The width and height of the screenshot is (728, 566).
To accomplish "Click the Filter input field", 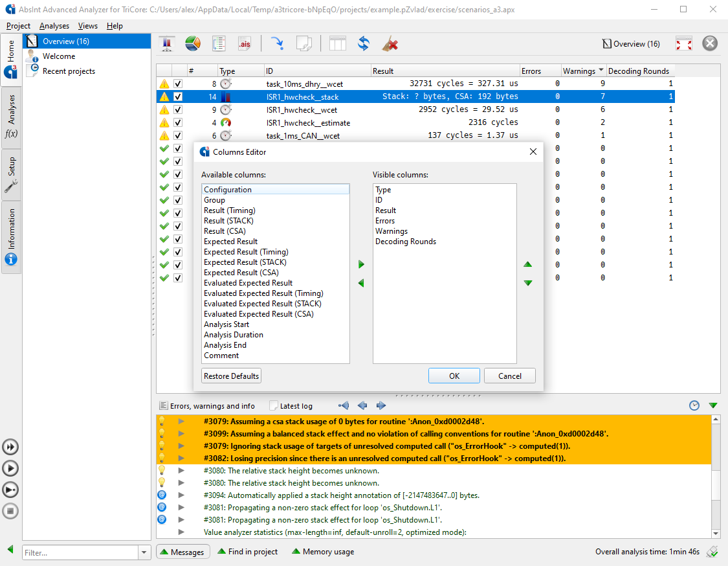I will [80, 552].
